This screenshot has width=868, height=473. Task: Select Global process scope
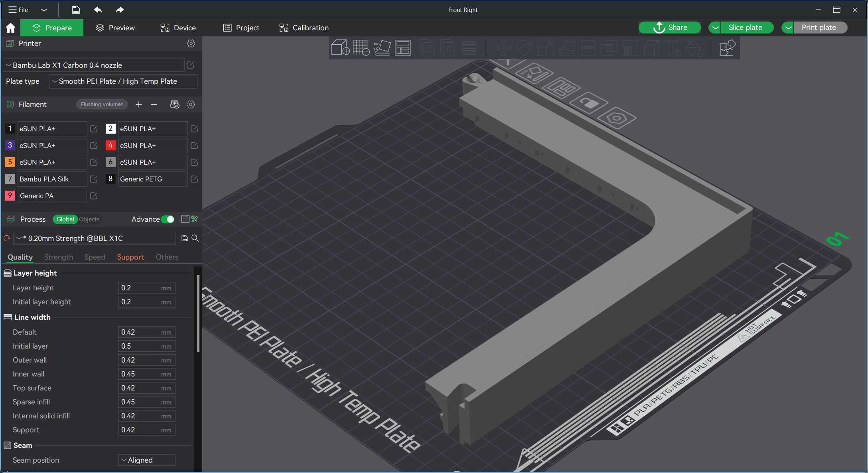65,219
